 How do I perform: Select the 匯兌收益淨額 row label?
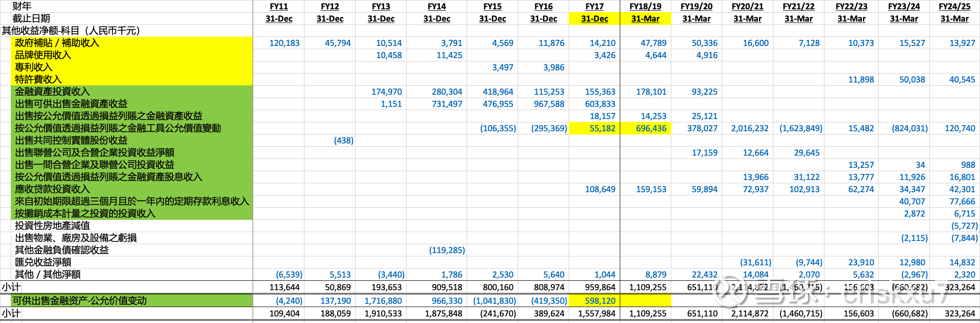(43, 262)
